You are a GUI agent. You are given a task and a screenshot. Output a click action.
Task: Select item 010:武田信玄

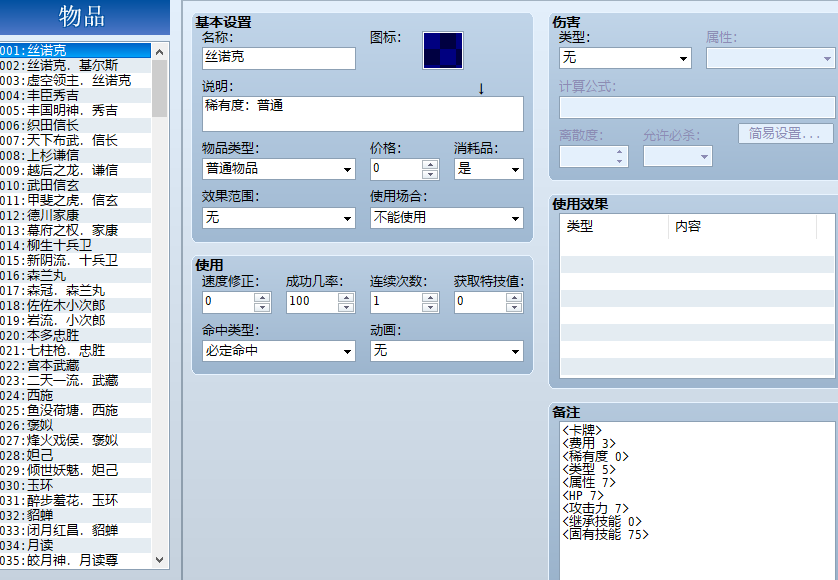click(75, 185)
